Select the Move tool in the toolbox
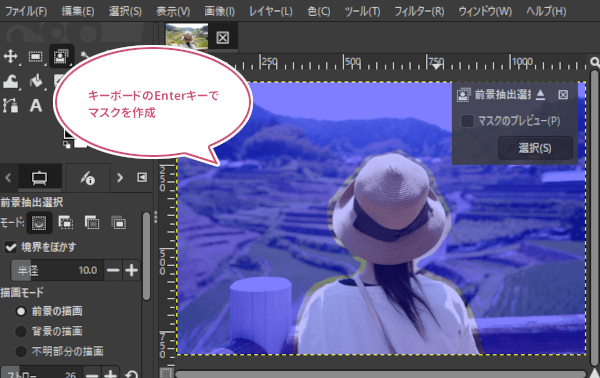The image size is (600, 378). (x=10, y=57)
